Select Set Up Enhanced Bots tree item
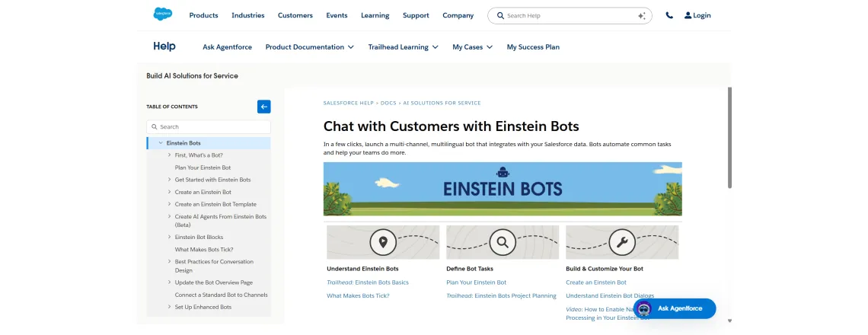The image size is (868, 335). point(203,307)
